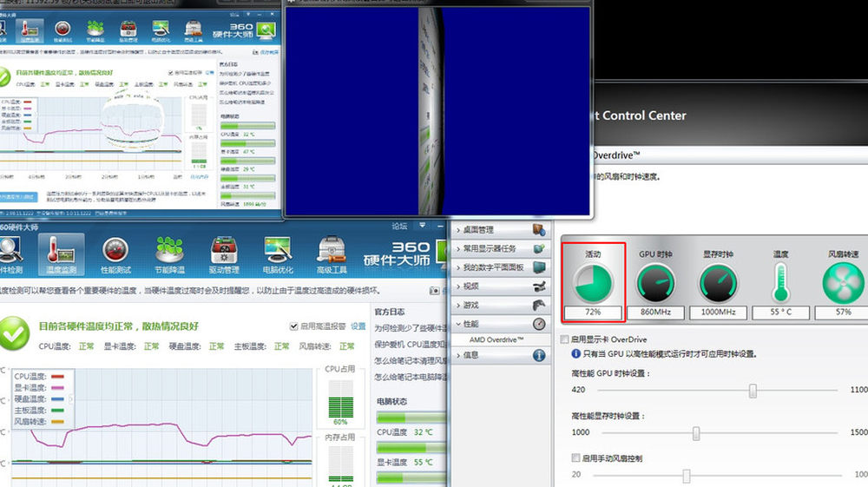
Task: Click the 游戏 gamepad icon
Action: point(539,305)
